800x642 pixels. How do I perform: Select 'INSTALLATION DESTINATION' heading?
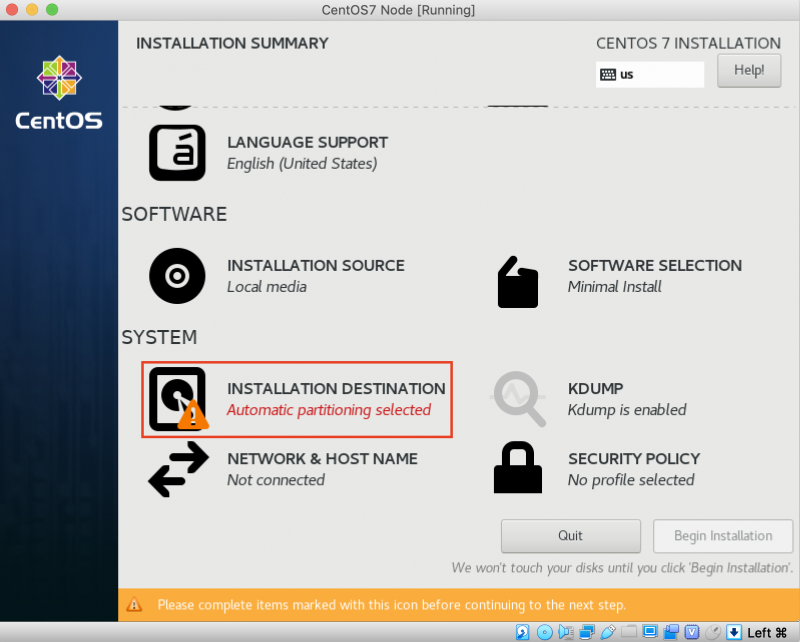click(x=336, y=389)
